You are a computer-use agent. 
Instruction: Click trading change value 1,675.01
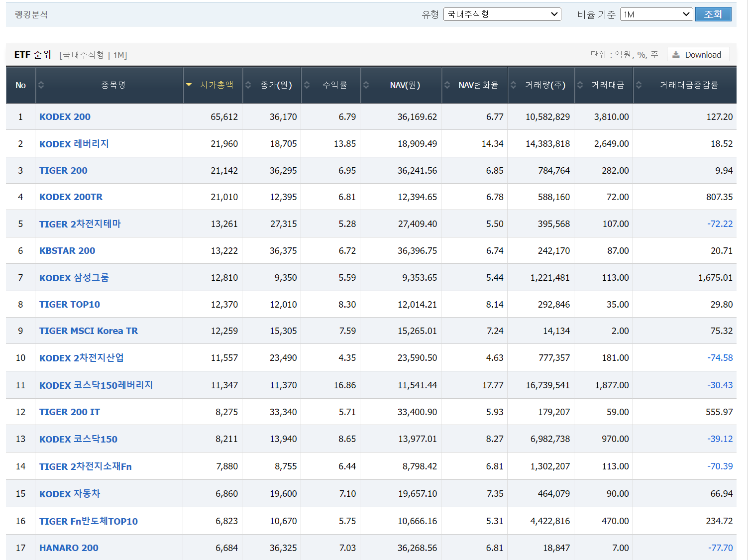click(x=716, y=278)
